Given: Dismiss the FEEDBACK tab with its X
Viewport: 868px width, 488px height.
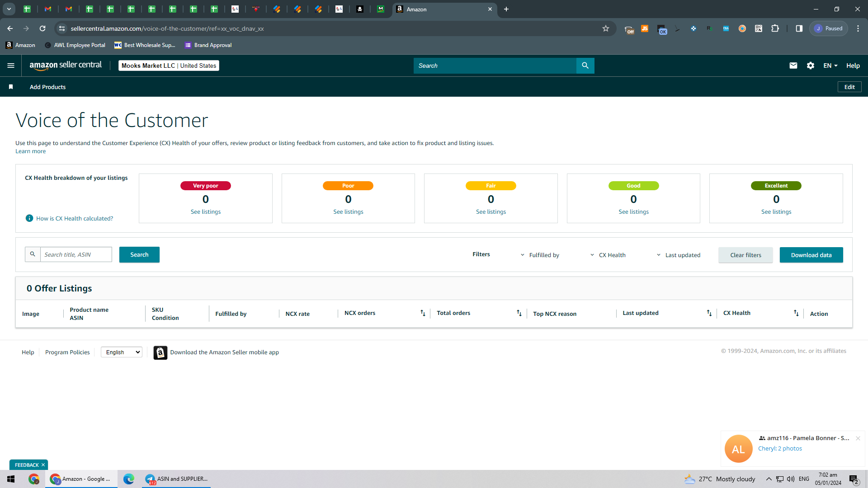Looking at the screenshot, I should point(43,465).
